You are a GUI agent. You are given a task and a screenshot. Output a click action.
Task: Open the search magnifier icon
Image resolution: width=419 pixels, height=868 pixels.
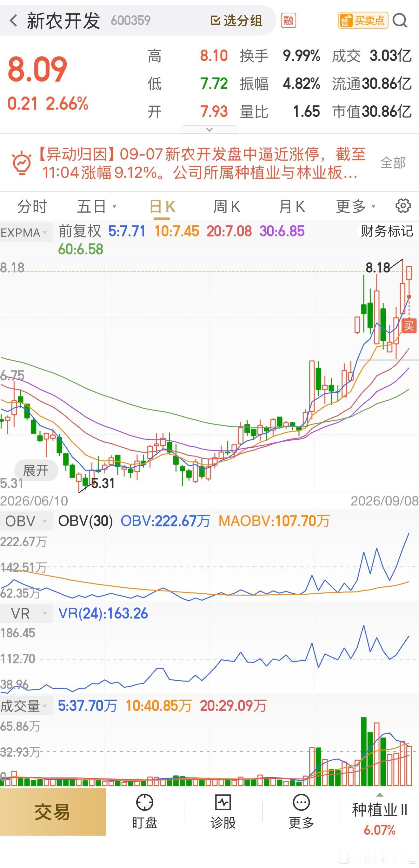[x=400, y=21]
